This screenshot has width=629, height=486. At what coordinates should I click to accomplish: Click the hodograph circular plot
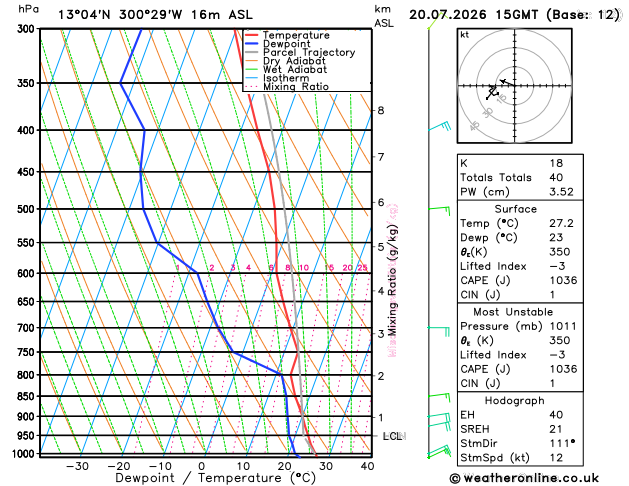(515, 86)
